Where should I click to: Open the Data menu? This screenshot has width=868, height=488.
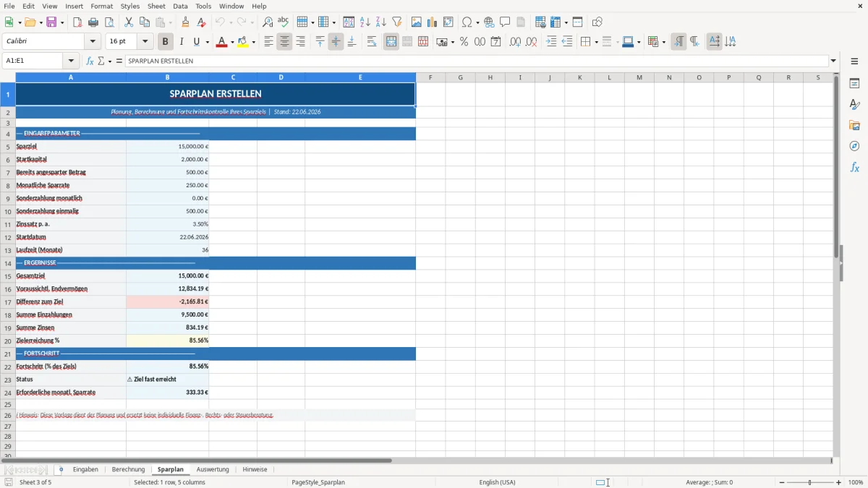click(180, 6)
